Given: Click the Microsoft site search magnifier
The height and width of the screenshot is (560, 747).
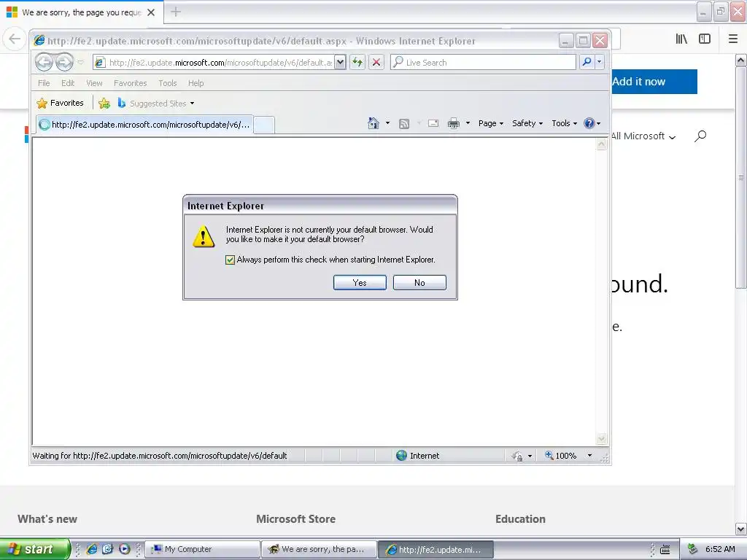Looking at the screenshot, I should coord(700,136).
